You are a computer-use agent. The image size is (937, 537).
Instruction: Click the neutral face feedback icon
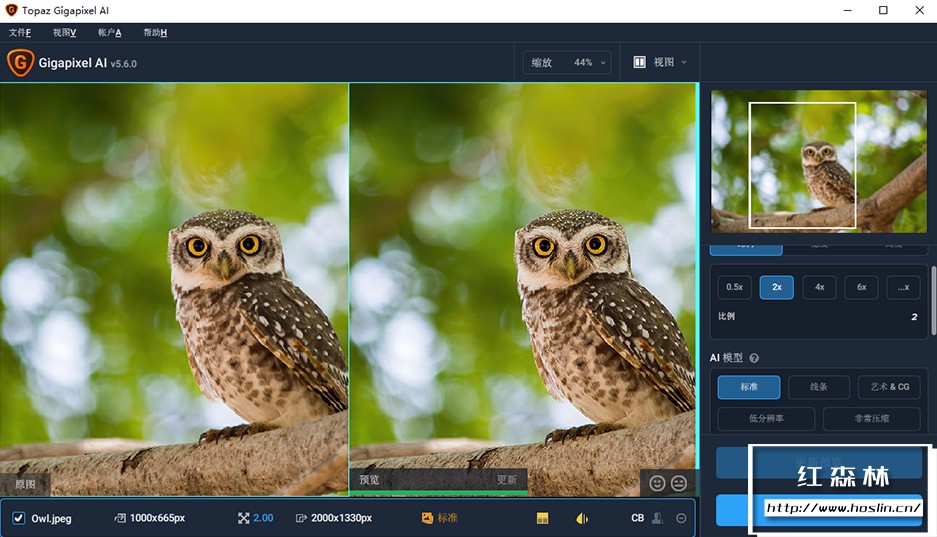[x=679, y=483]
